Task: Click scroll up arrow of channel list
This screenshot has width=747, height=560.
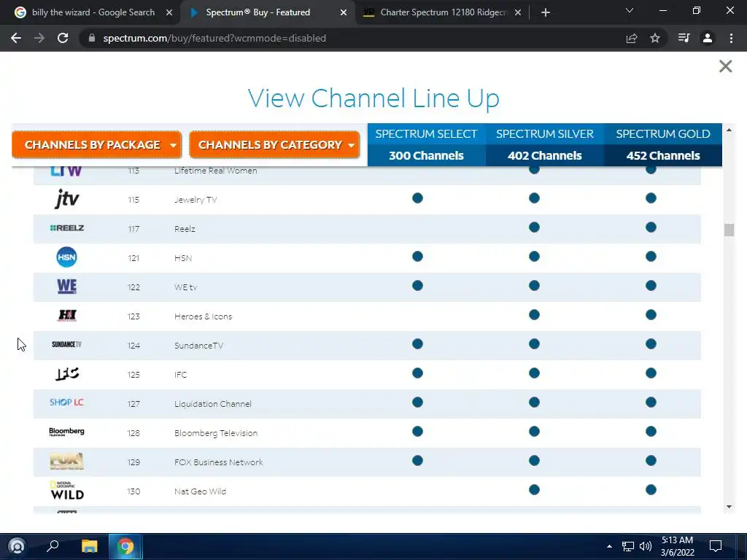Action: (x=729, y=130)
